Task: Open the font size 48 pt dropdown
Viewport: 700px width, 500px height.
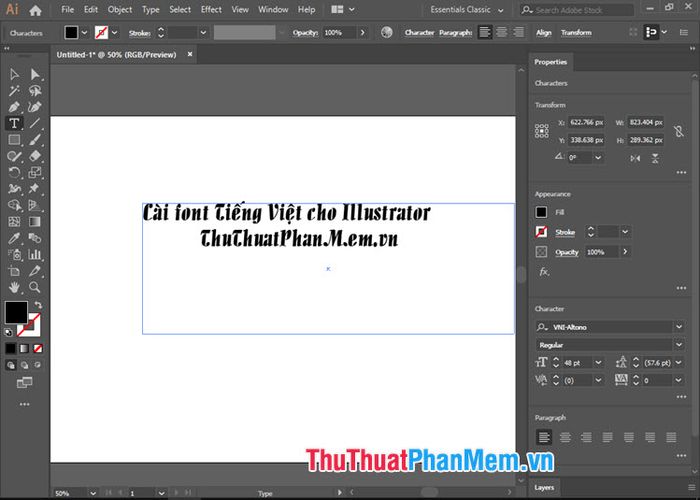Action: pos(598,362)
